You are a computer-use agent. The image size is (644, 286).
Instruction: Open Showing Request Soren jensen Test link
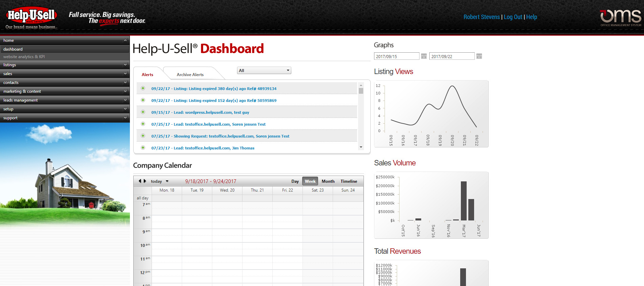click(x=220, y=136)
